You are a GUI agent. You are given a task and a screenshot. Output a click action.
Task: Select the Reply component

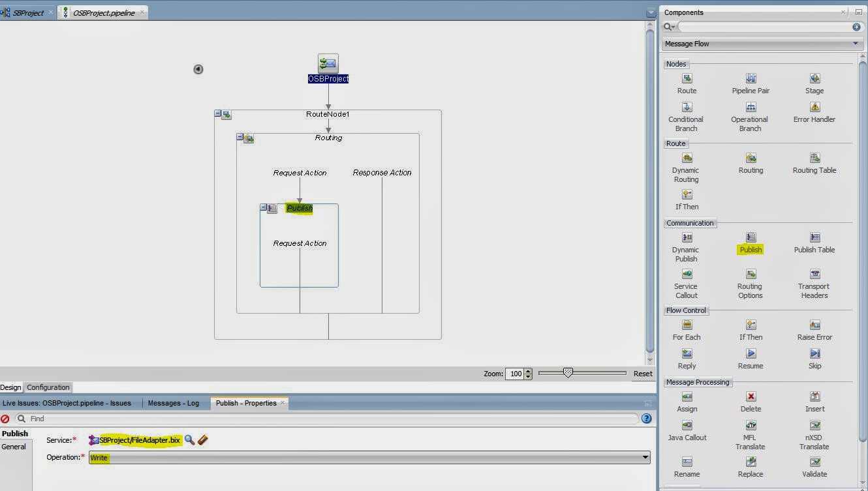687,359
